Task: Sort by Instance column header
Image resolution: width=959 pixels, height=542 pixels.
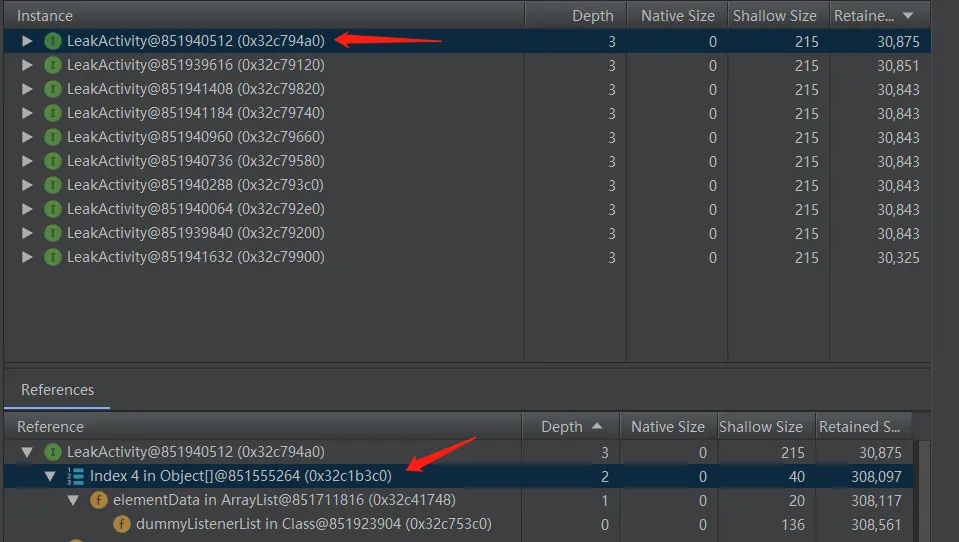Action: [264, 15]
